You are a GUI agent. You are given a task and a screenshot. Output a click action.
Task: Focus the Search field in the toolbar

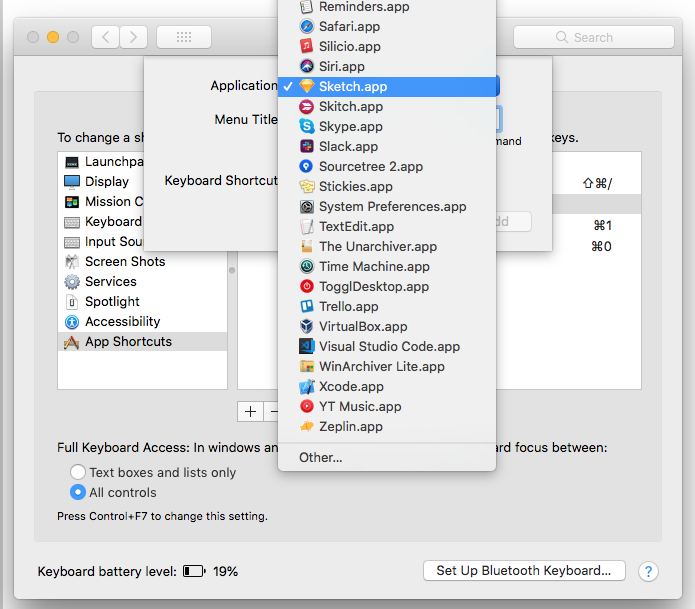593,37
